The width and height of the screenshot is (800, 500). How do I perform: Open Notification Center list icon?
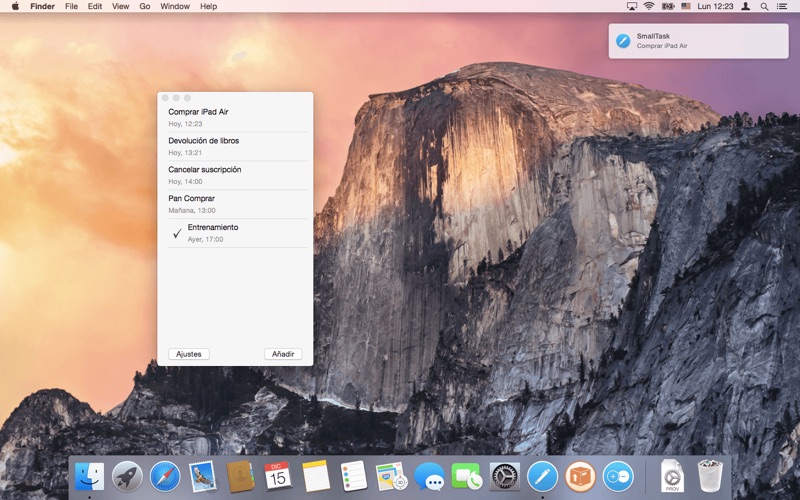[x=782, y=6]
